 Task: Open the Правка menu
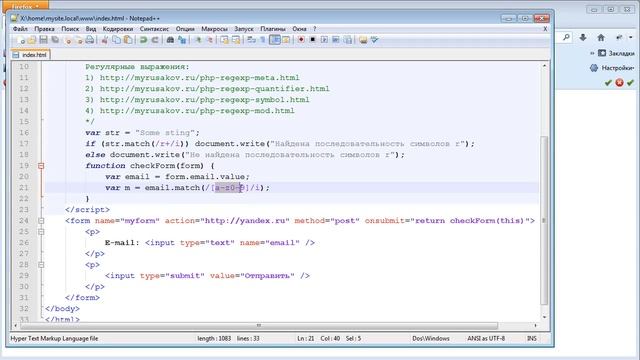[x=44, y=29]
